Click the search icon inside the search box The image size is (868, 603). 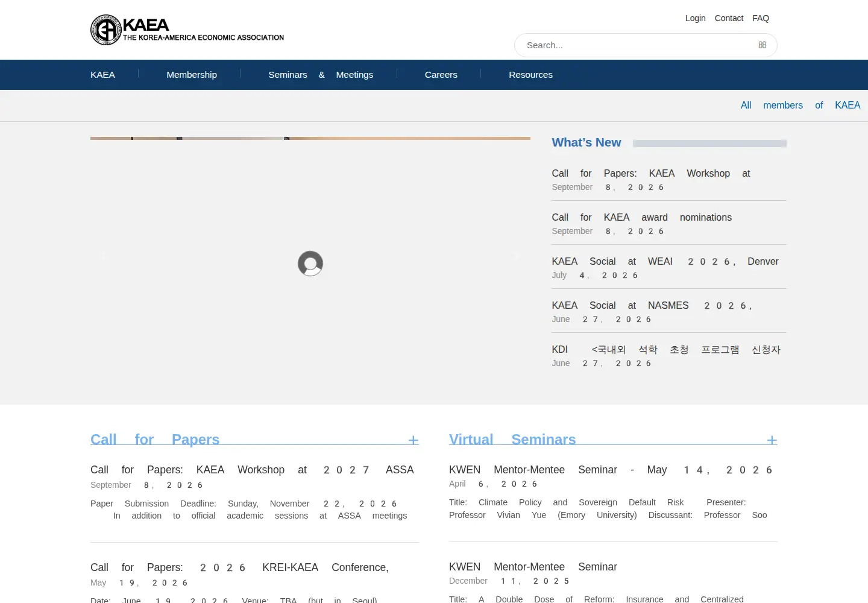pos(763,45)
